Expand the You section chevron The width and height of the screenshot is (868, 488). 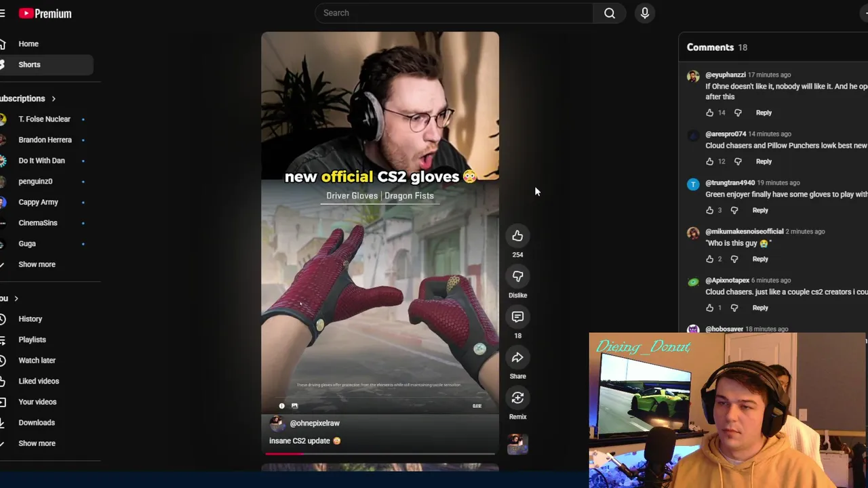[16, 298]
